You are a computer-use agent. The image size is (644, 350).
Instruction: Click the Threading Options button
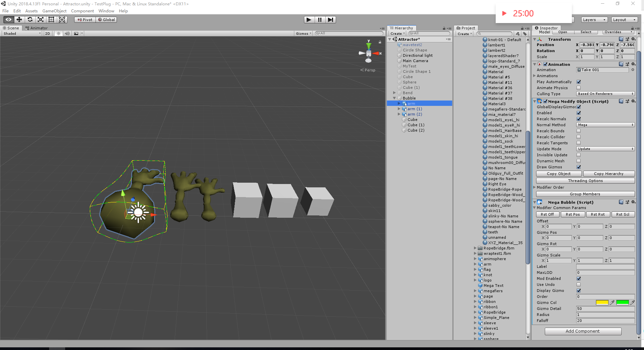(585, 181)
